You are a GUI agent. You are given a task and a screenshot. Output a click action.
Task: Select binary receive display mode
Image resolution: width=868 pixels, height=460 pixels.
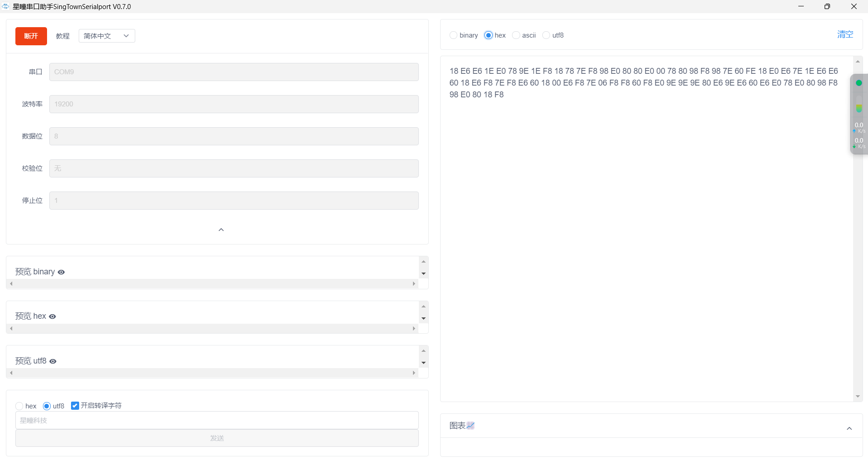pyautogui.click(x=453, y=35)
